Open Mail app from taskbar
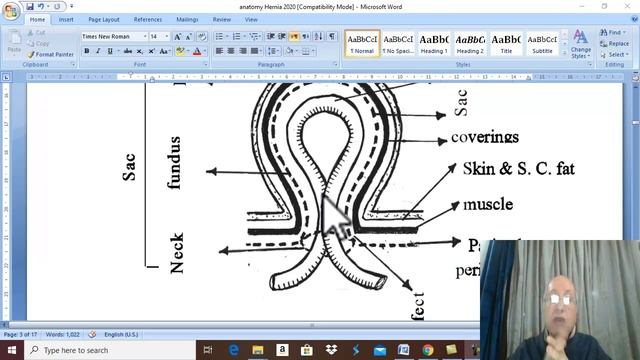640x360 pixels. [380, 350]
